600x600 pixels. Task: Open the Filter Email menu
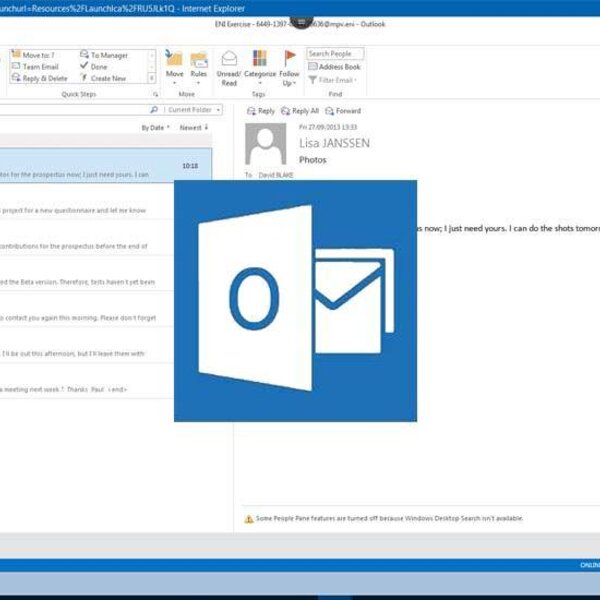pos(333,80)
